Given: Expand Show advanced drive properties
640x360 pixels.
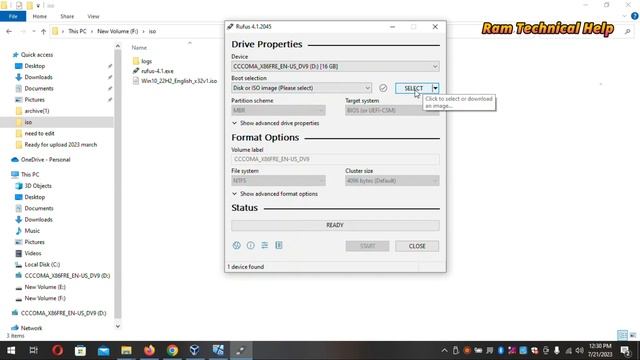Looking at the screenshot, I should 276,123.
